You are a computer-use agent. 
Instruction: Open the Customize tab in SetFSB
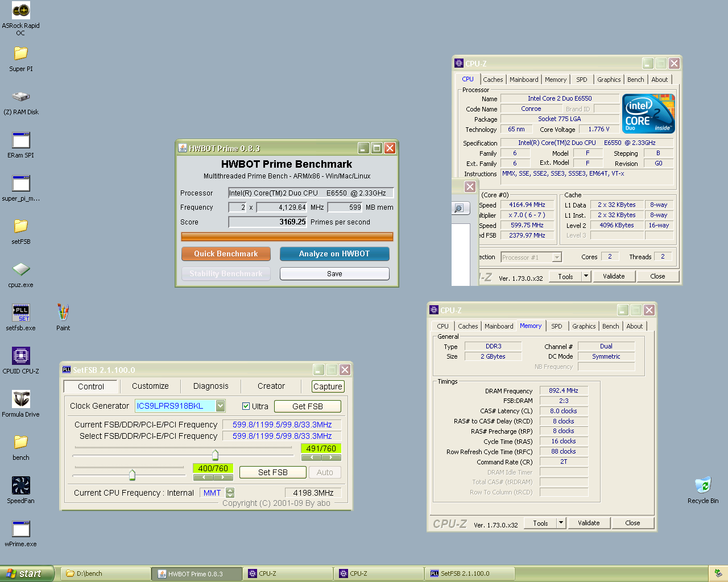tap(150, 386)
